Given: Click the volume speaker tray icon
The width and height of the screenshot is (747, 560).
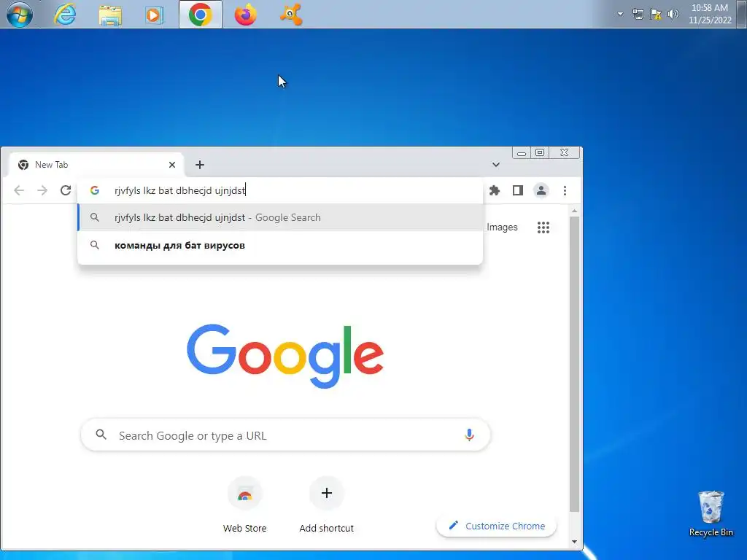Looking at the screenshot, I should (673, 14).
